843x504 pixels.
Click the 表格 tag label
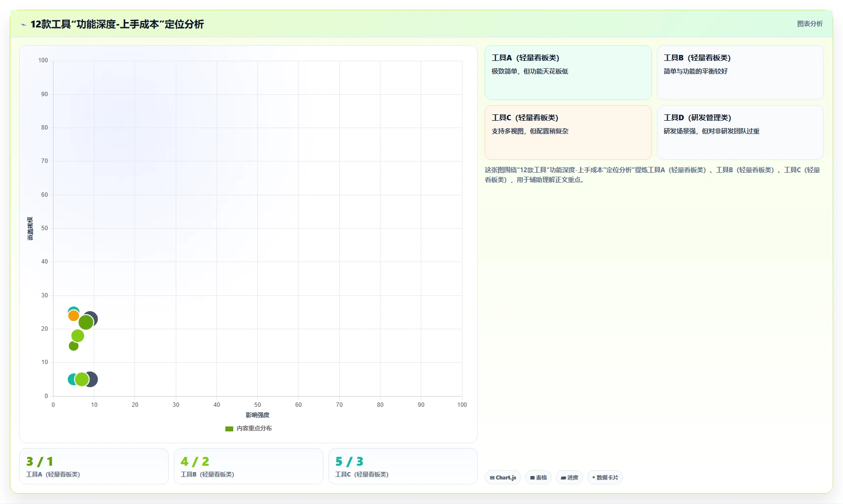click(542, 477)
